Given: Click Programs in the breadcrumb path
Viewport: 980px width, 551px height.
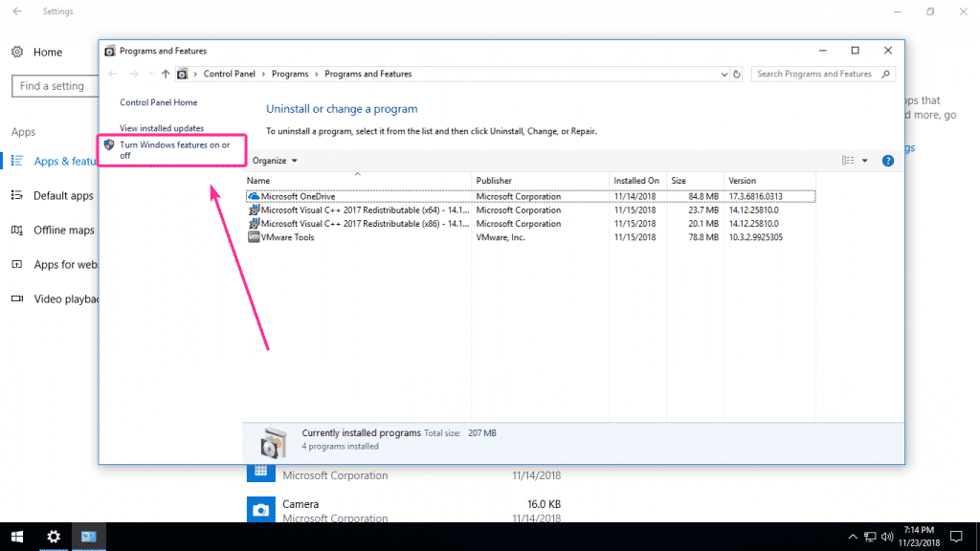Looking at the screenshot, I should [x=290, y=73].
